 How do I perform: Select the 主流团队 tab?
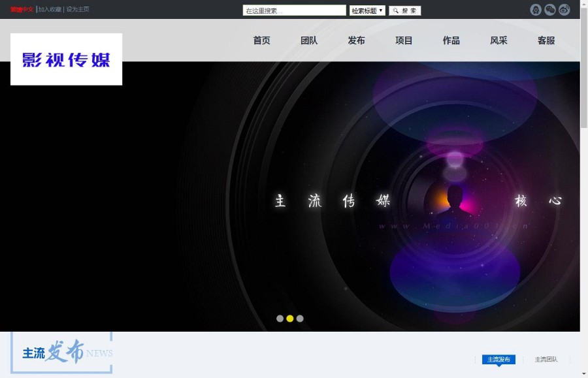tap(546, 360)
